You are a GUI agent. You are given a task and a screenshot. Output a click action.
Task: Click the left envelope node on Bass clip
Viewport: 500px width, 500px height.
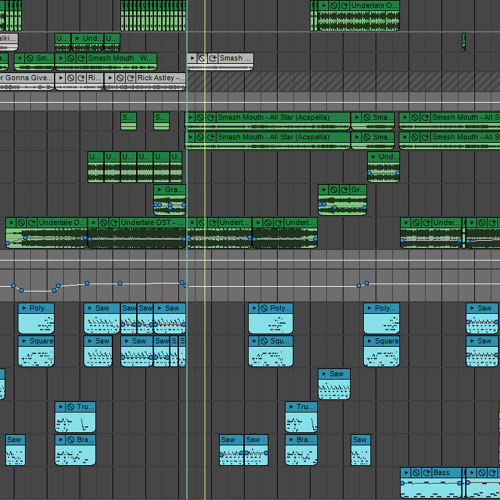coord(402,483)
